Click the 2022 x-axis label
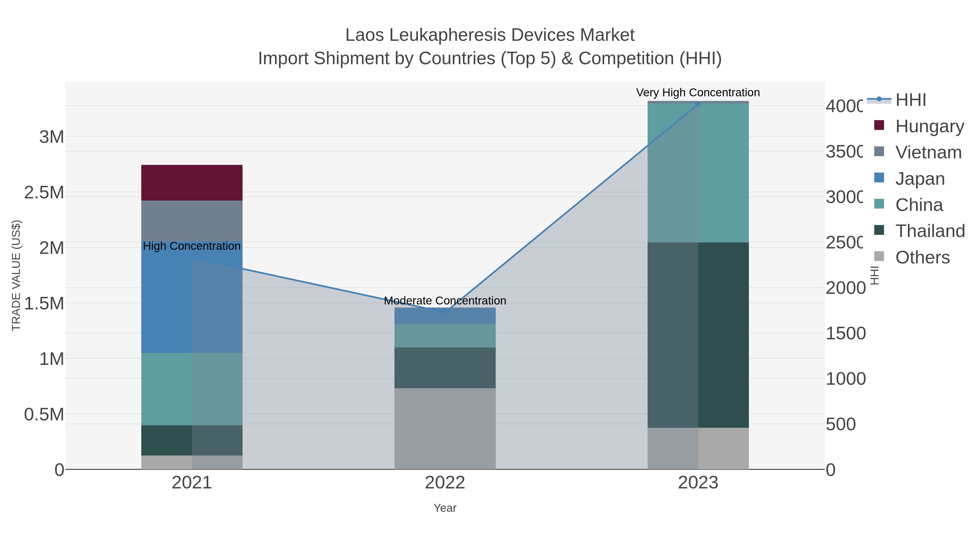 (445, 483)
